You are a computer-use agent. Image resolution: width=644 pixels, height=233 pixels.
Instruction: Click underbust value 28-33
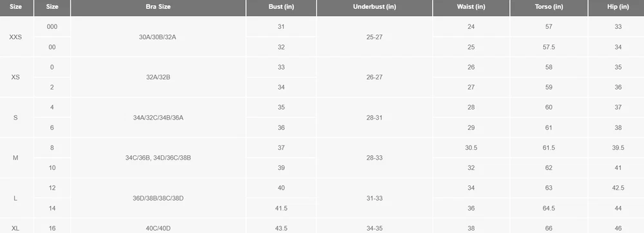[375, 158]
